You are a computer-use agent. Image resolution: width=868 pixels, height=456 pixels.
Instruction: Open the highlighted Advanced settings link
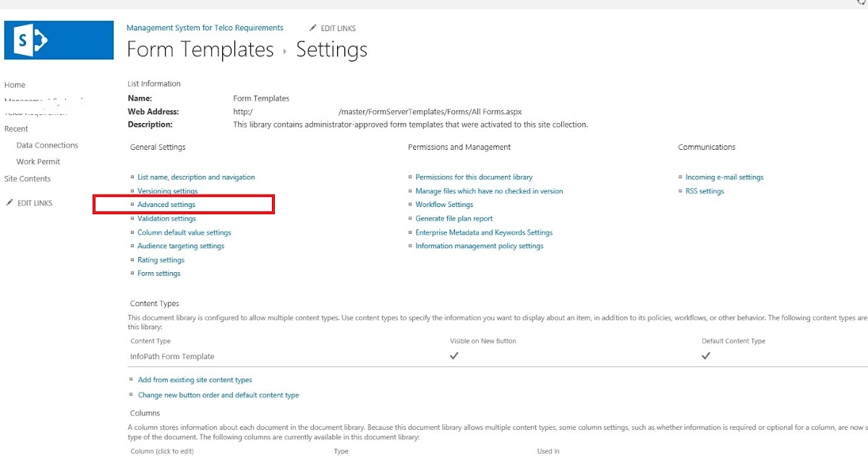coord(168,204)
